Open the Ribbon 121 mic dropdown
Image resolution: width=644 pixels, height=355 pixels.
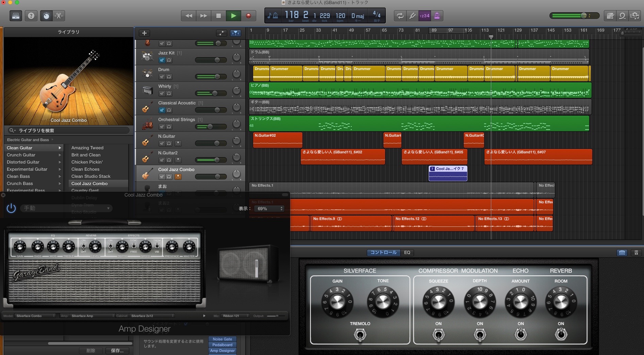point(235,316)
